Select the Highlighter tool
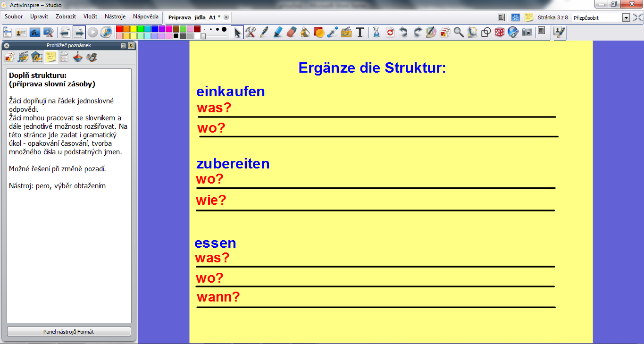 click(278, 32)
